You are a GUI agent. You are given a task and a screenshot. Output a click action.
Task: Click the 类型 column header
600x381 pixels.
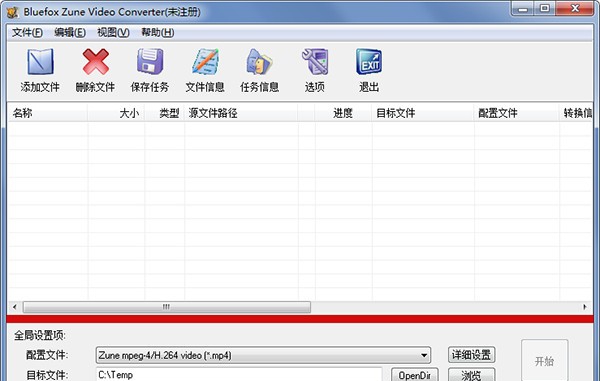pyautogui.click(x=165, y=113)
